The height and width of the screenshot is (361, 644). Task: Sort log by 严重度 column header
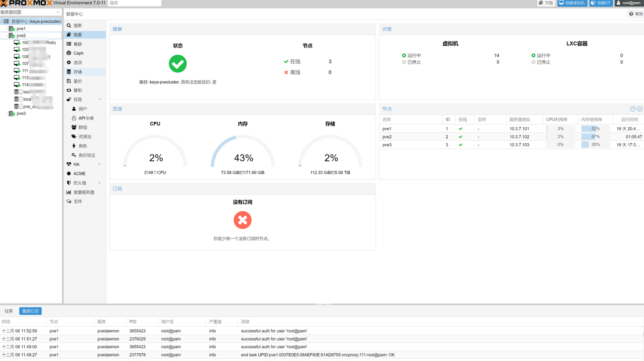coord(222,322)
